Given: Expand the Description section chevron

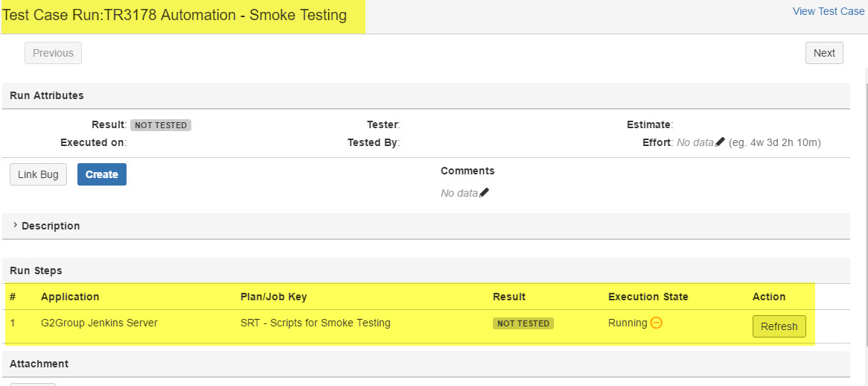Looking at the screenshot, I should (15, 226).
